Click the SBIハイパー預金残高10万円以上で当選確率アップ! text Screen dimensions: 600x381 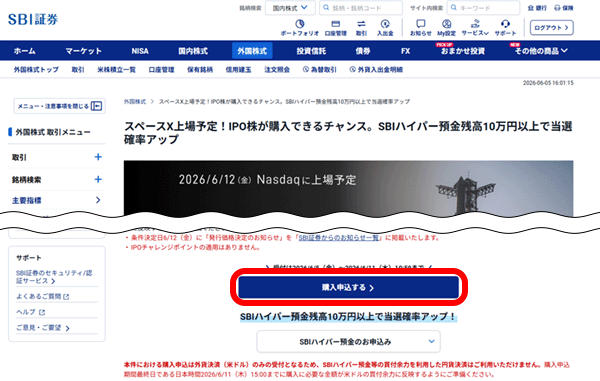click(x=348, y=317)
